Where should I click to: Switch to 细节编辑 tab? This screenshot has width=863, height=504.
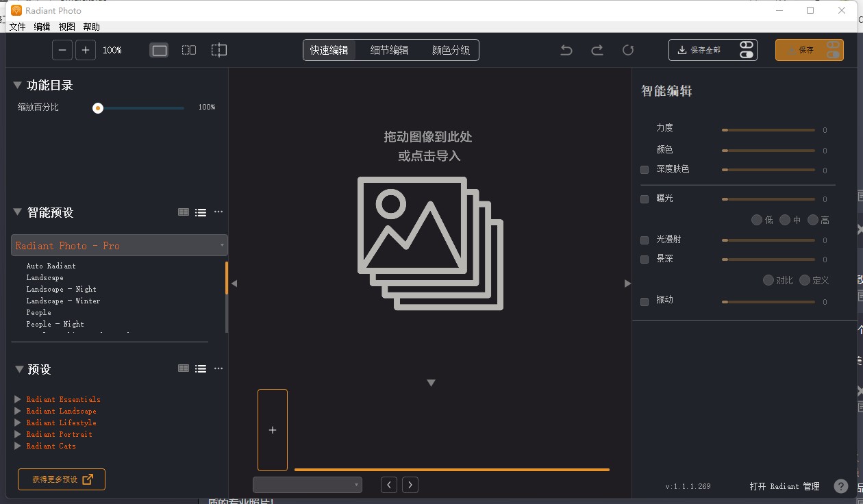click(390, 50)
